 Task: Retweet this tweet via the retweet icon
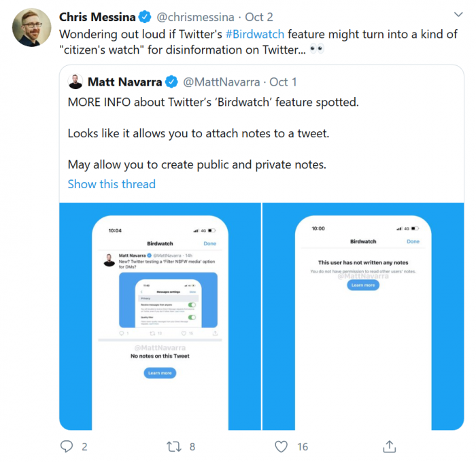click(x=173, y=446)
